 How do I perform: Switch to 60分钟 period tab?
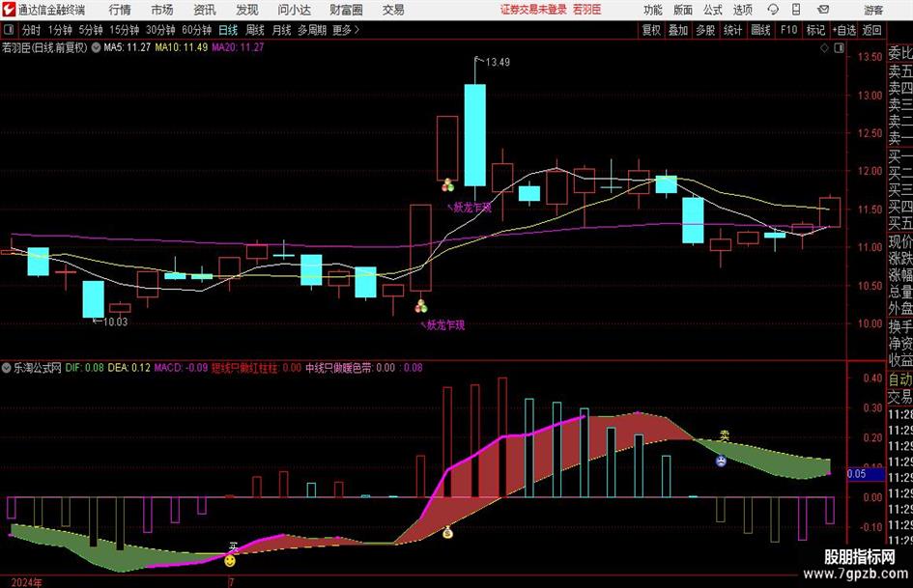[x=197, y=30]
